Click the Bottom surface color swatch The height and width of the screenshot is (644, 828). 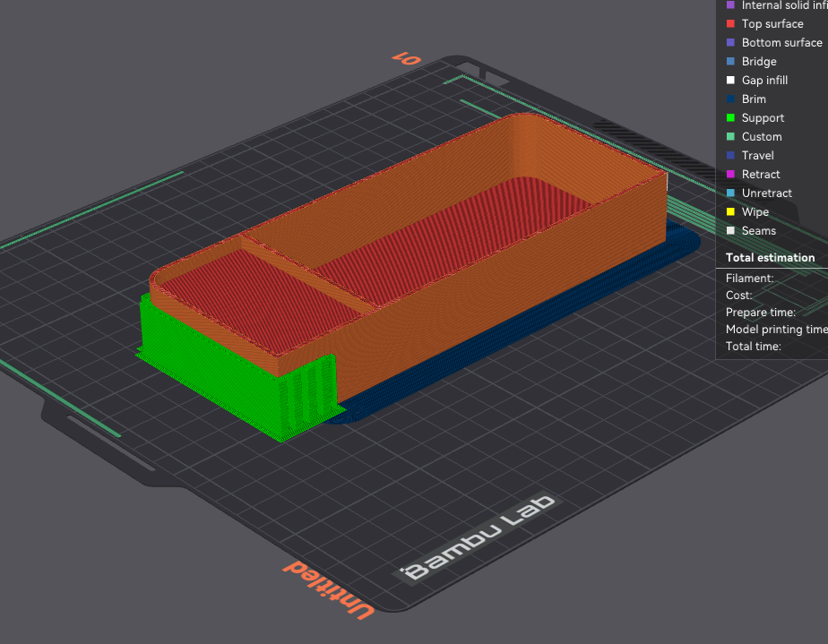click(x=730, y=43)
